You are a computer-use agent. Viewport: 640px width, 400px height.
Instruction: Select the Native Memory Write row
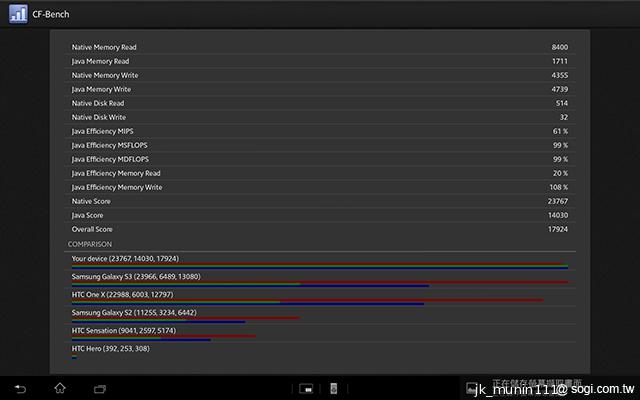320,75
